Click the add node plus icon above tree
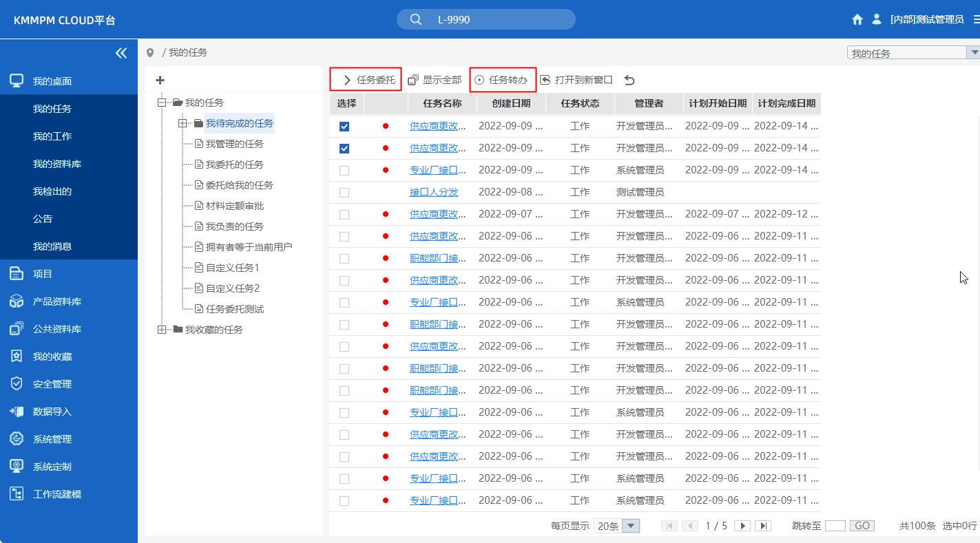 pyautogui.click(x=160, y=79)
